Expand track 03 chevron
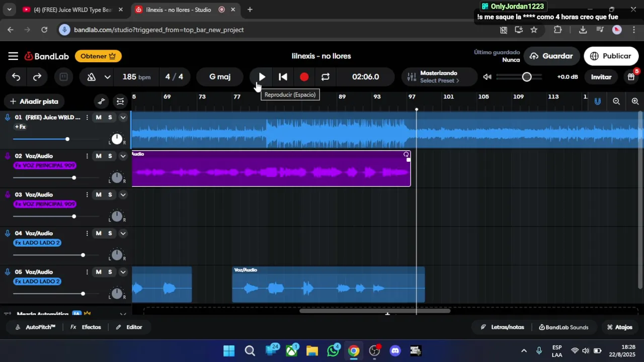Viewport: 644px width, 362px height. point(123,195)
